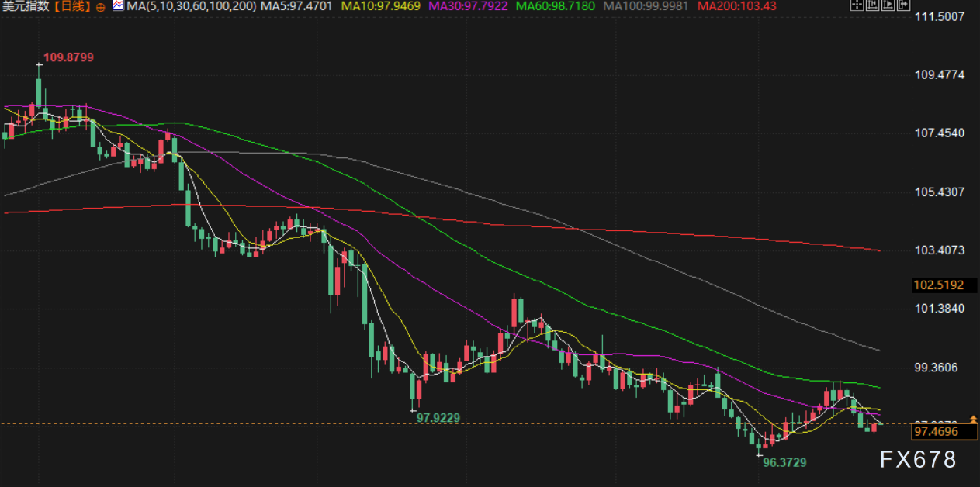Screen dimensions: 980x487
Task: Click the first four-square grid toolbar icon
Action: (856, 6)
